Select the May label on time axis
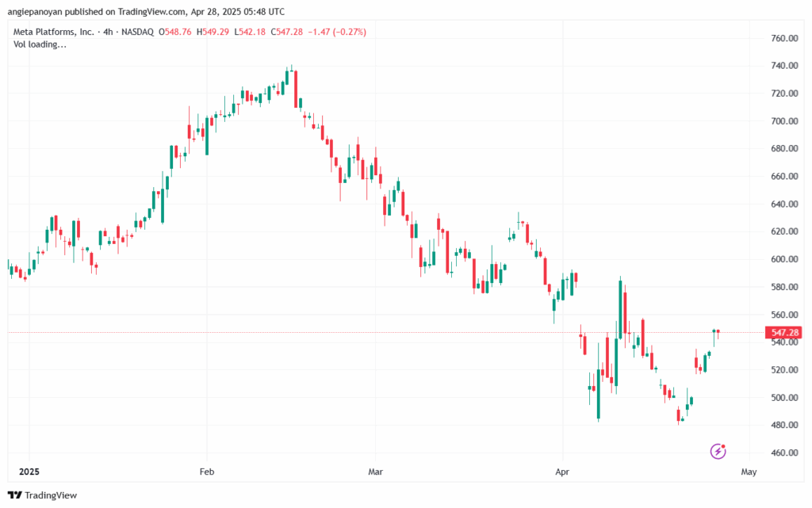 coord(749,472)
